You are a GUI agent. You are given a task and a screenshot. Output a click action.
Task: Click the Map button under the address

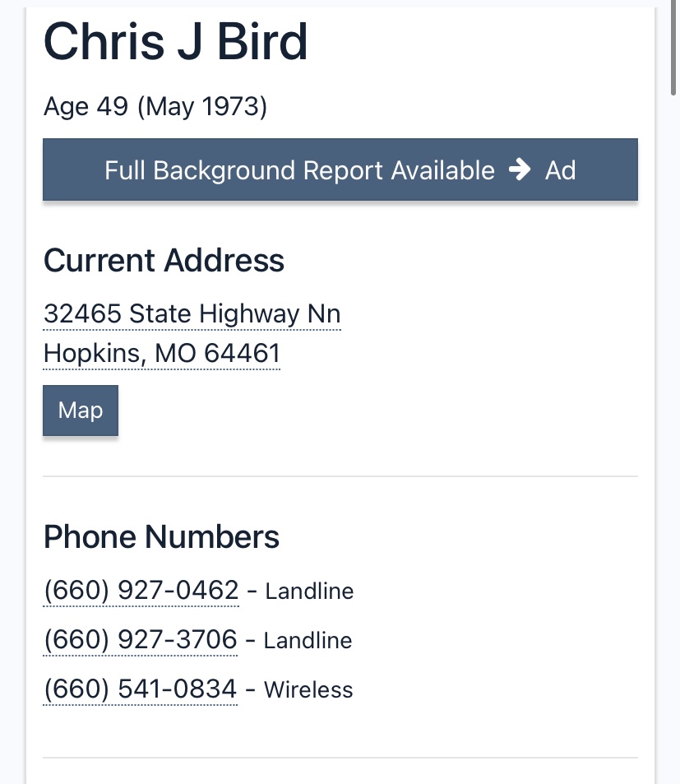click(81, 411)
